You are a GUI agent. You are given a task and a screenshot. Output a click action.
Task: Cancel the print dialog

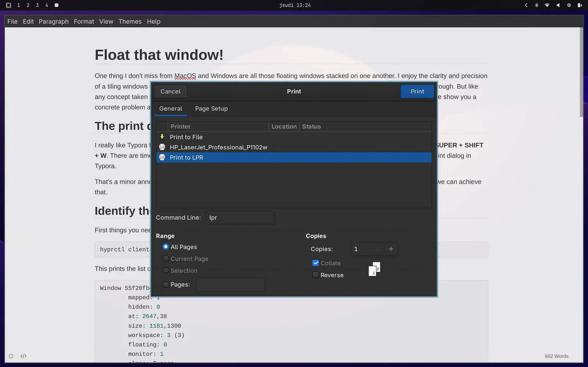tap(170, 91)
